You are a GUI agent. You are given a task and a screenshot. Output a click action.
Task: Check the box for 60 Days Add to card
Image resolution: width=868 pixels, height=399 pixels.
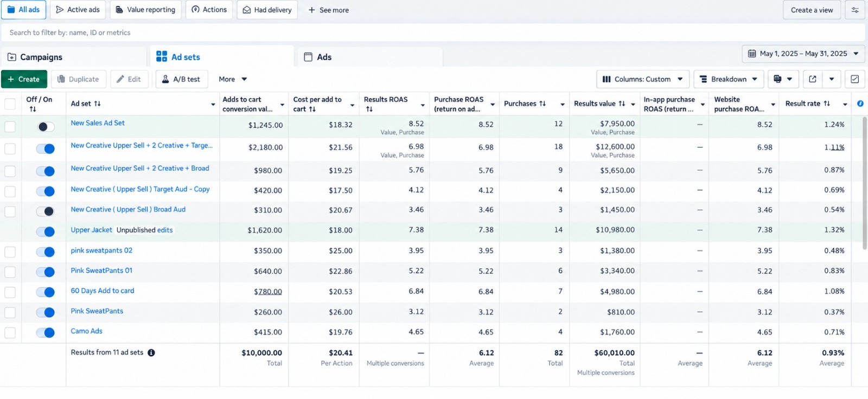coord(10,292)
